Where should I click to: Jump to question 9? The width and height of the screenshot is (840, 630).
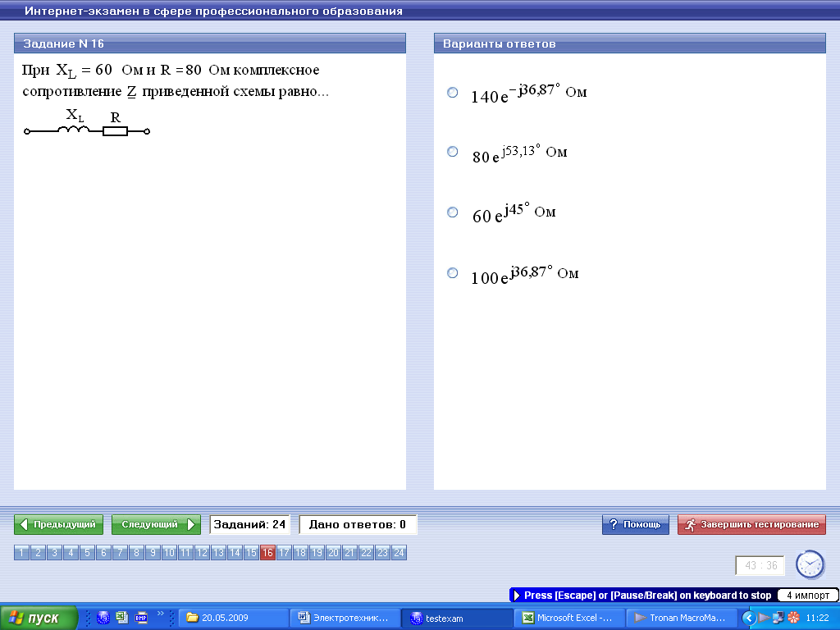coord(153,552)
